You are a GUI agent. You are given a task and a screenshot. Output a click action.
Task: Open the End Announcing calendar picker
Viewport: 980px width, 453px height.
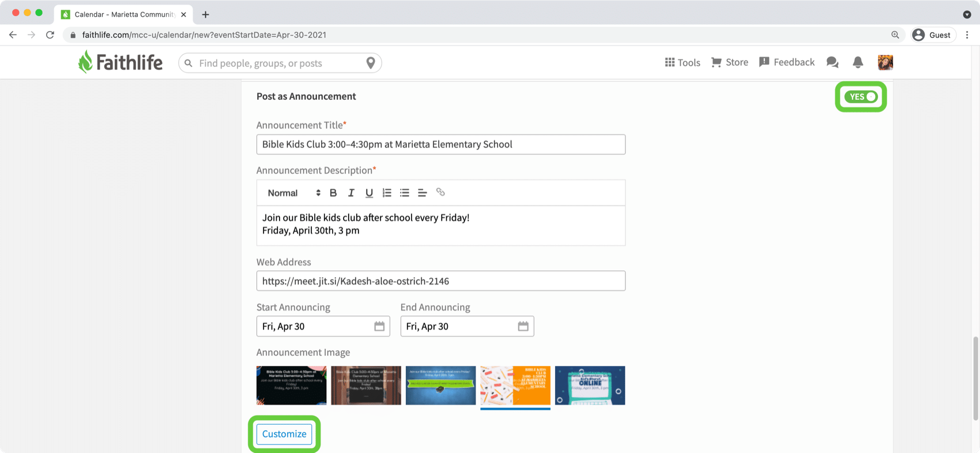click(x=523, y=326)
